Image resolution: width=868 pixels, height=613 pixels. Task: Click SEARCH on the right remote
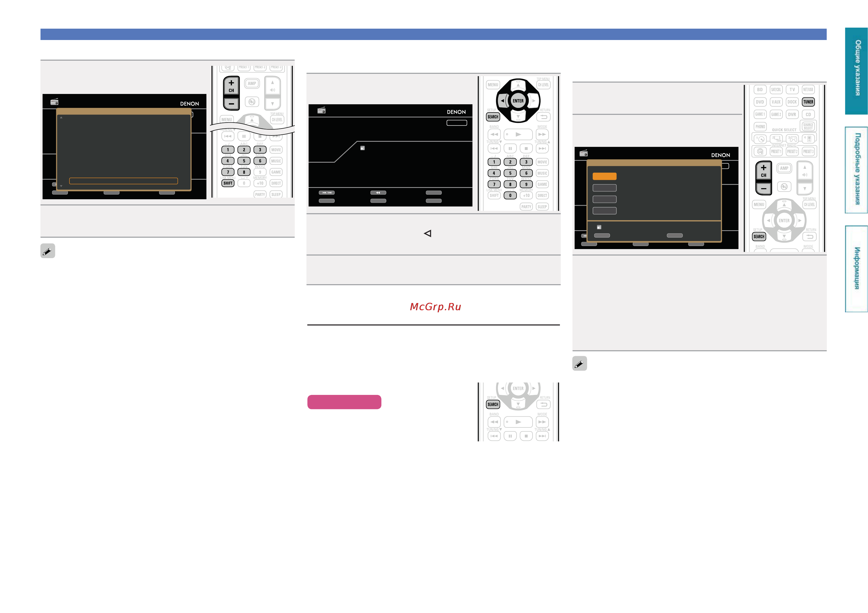pyautogui.click(x=759, y=237)
